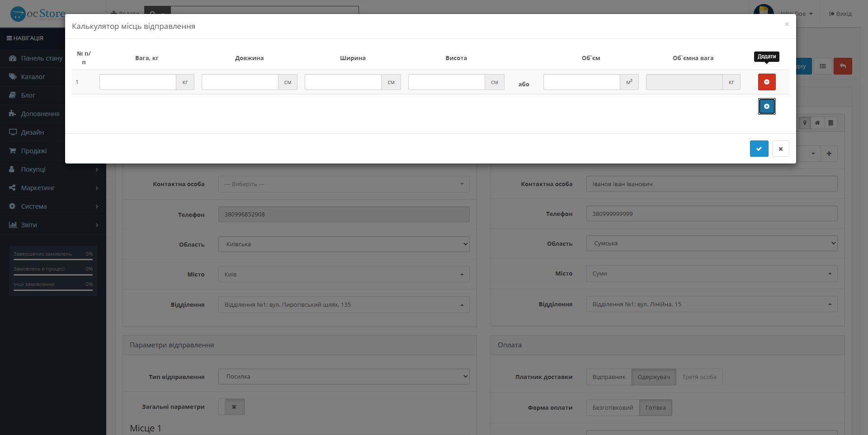Select the Ширина input field
This screenshot has height=435, width=868.
coord(343,82)
